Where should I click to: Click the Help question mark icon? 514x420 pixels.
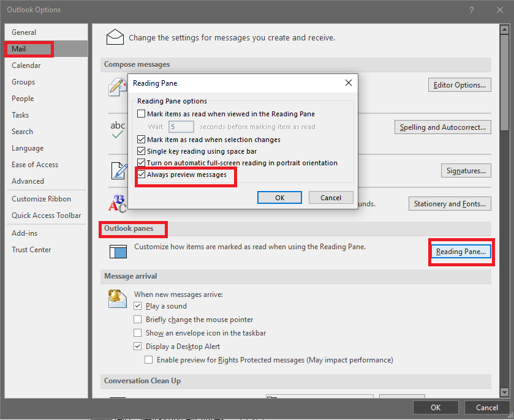tap(471, 10)
